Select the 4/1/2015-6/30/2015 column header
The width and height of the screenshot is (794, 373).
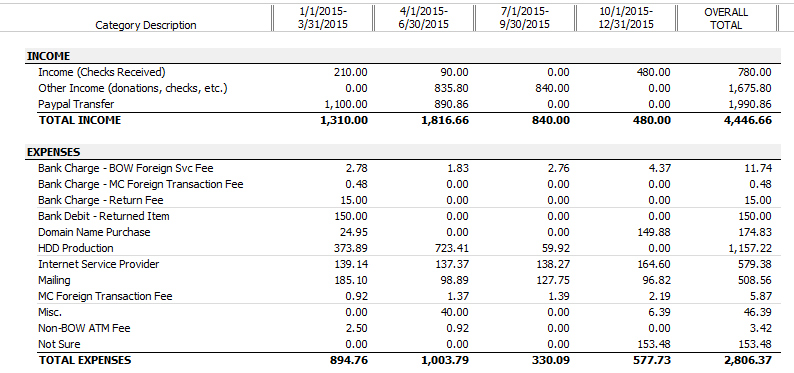click(x=424, y=18)
